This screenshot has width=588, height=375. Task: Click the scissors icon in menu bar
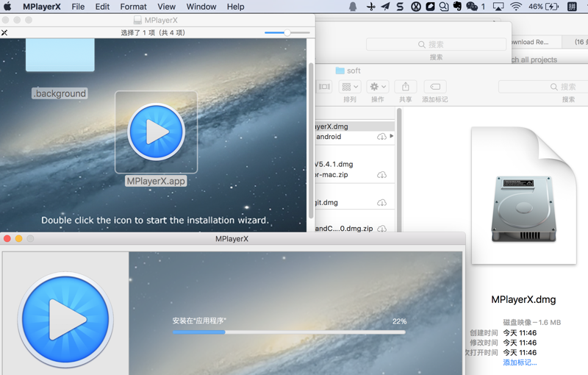point(371,7)
